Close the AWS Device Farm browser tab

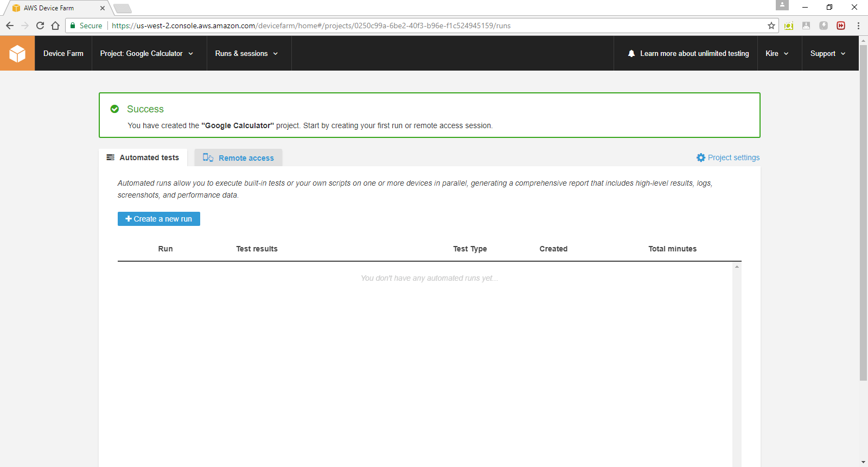point(103,8)
